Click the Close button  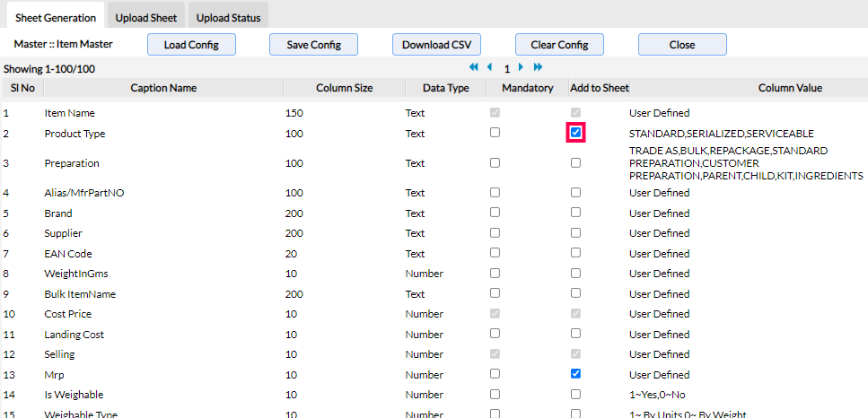[682, 45]
